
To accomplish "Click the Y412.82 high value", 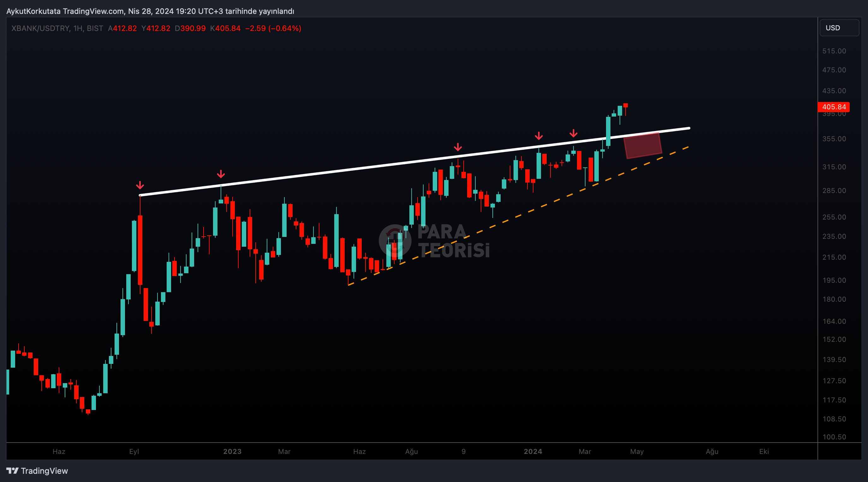I will click(x=156, y=28).
